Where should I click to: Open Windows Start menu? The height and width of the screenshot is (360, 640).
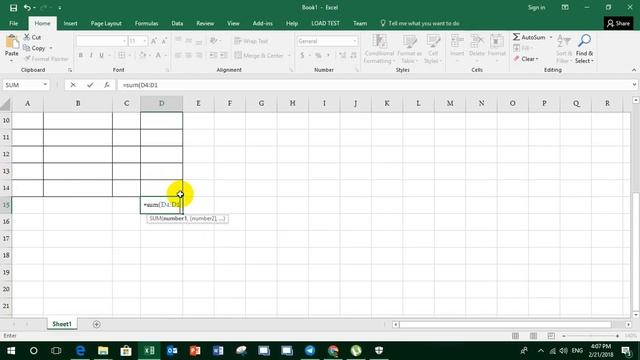point(11,351)
